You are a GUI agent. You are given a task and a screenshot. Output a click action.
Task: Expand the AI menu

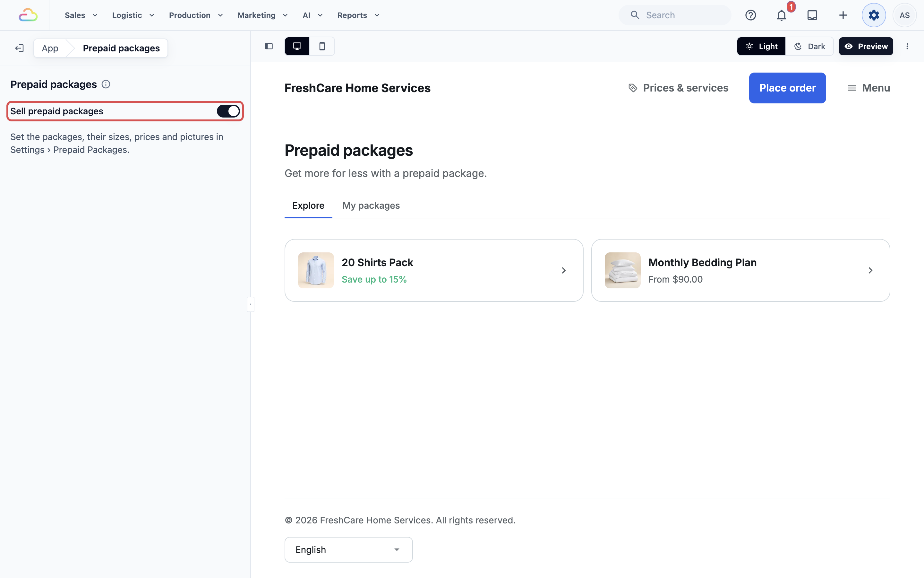point(312,15)
